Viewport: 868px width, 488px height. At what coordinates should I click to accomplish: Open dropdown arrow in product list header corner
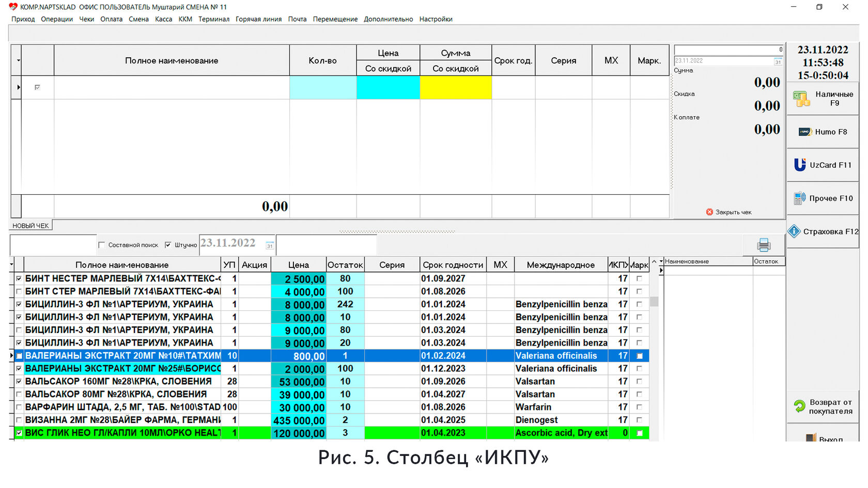[11, 264]
